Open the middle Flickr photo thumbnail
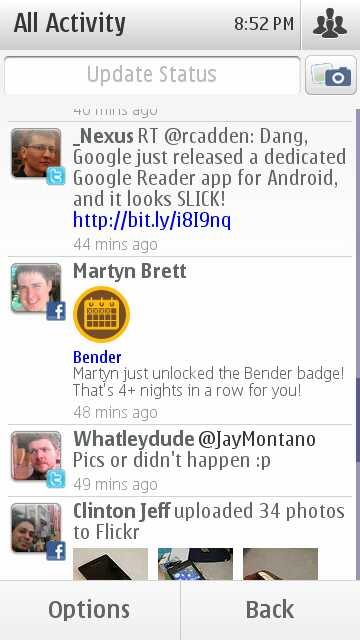The width and height of the screenshot is (360, 640). coord(196,564)
